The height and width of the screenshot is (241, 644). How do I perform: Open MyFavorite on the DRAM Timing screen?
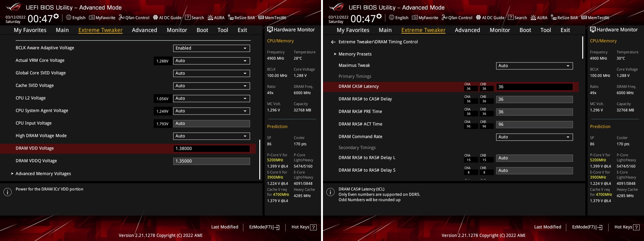coord(425,18)
